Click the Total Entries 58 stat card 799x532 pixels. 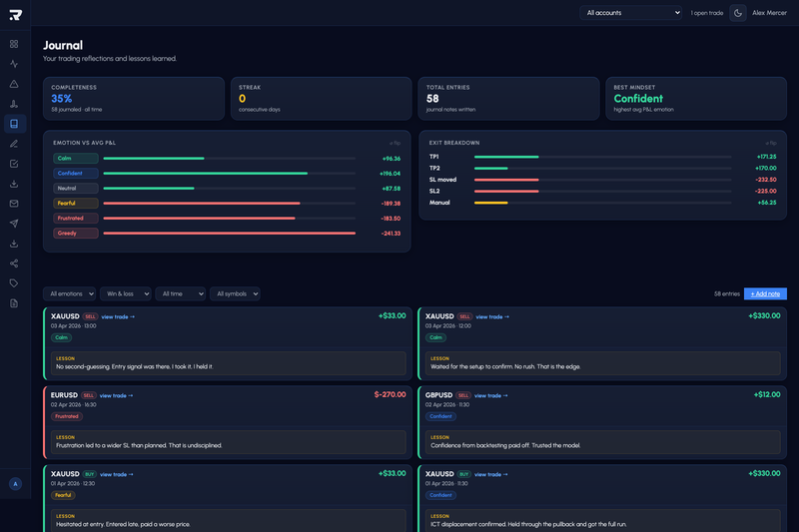point(508,99)
